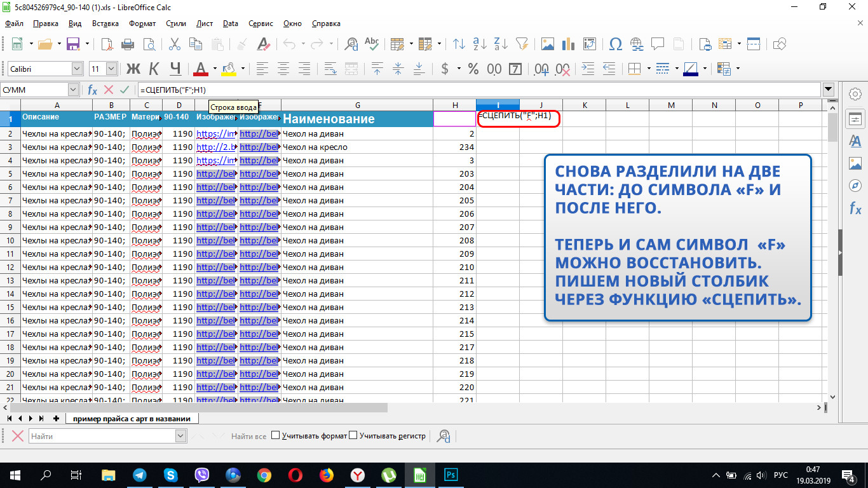Open Find and Replace dialog icon in find bar

[x=444, y=436]
